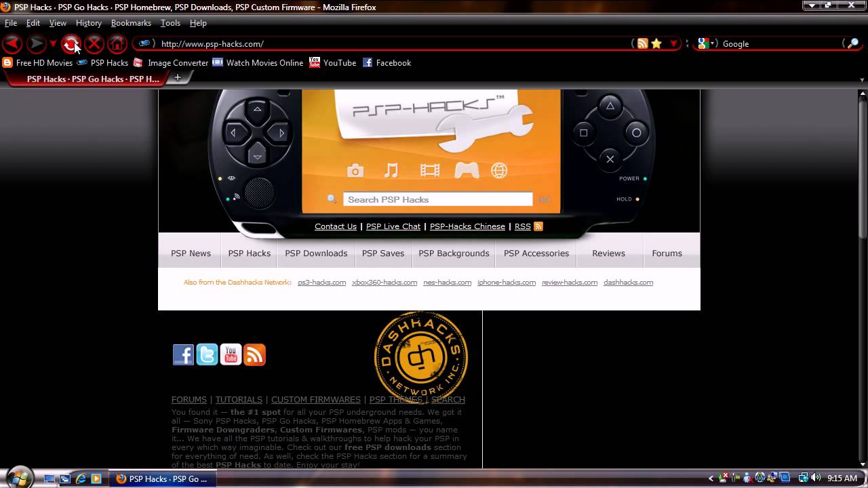Go back with the red Back arrow
Screen dimensions: 868x488
(12, 44)
